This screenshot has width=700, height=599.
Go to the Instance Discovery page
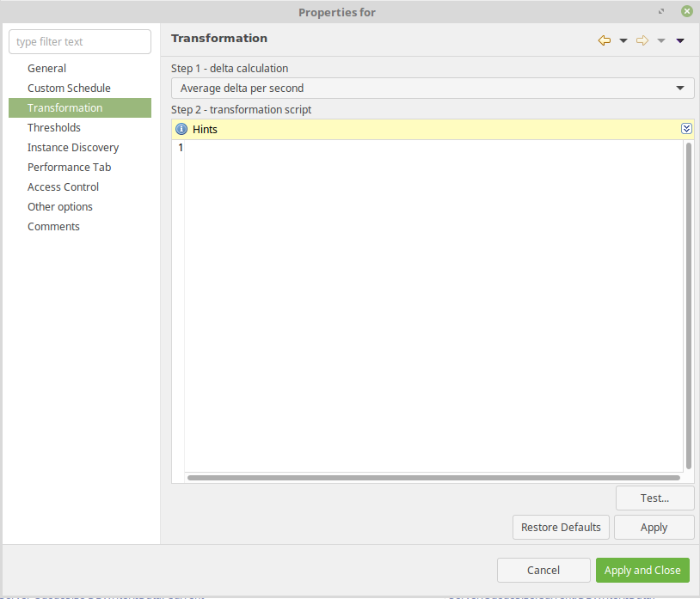(x=73, y=147)
